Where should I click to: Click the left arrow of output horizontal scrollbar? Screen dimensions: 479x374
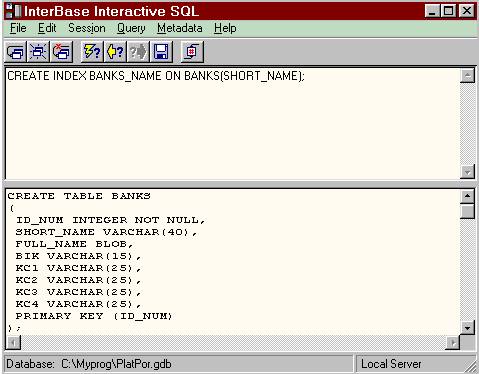(13, 342)
